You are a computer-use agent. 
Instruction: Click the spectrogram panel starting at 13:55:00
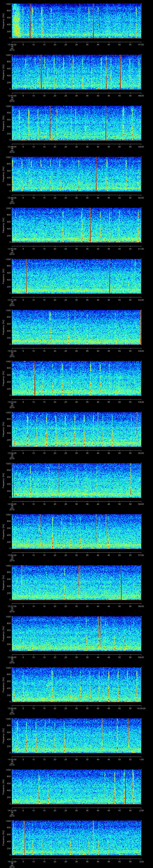click(x=77, y=481)
